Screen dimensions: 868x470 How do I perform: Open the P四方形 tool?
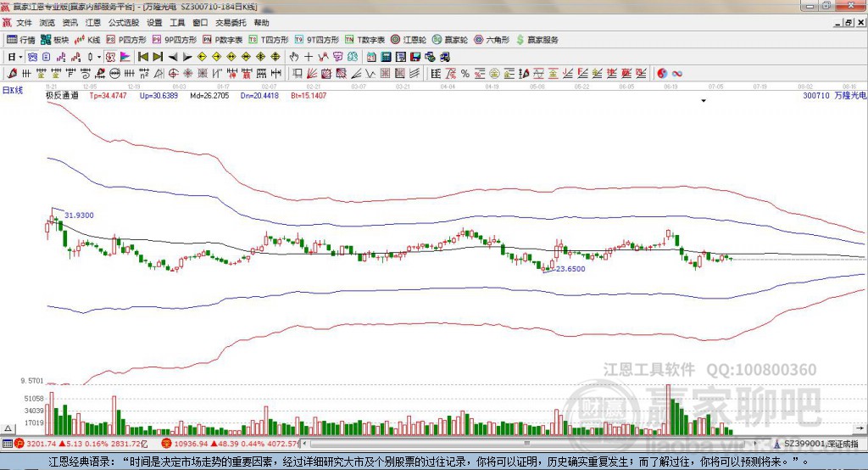tap(126, 40)
